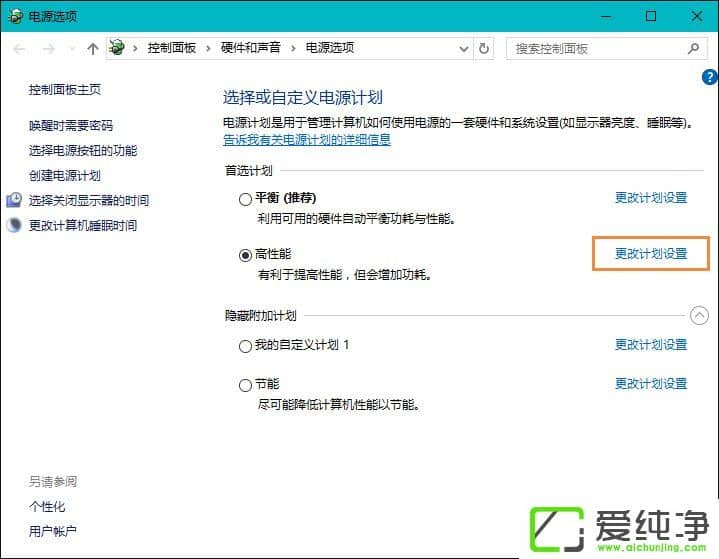The width and height of the screenshot is (719, 559).
Task: Expand the address bar history dropdown
Action: click(464, 49)
